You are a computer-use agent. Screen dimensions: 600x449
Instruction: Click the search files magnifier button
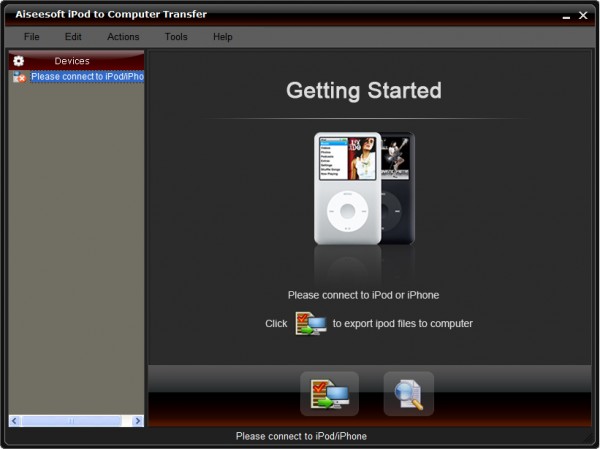409,394
